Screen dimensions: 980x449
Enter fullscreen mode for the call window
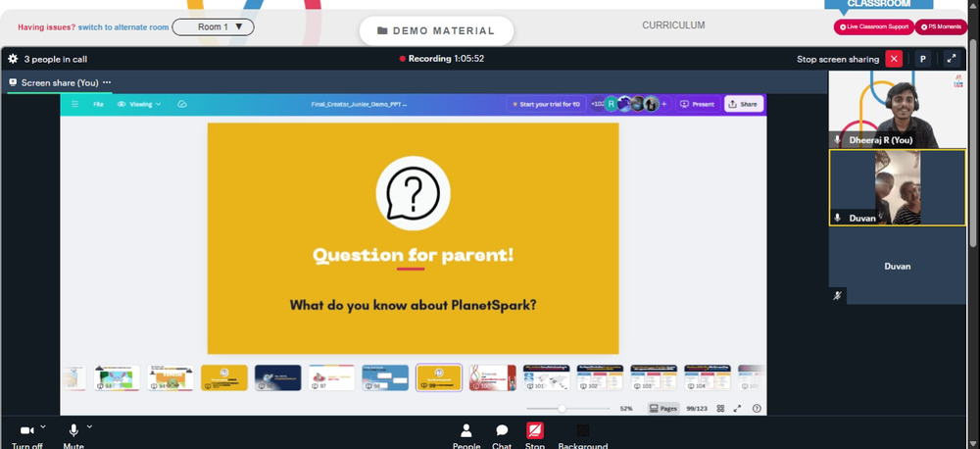coord(952,59)
